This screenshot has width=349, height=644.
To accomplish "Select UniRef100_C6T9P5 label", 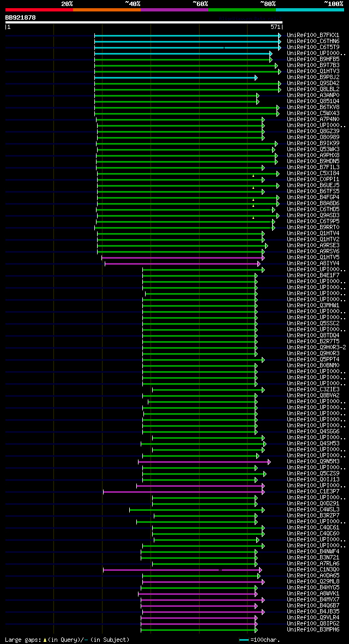I will click(x=313, y=222).
